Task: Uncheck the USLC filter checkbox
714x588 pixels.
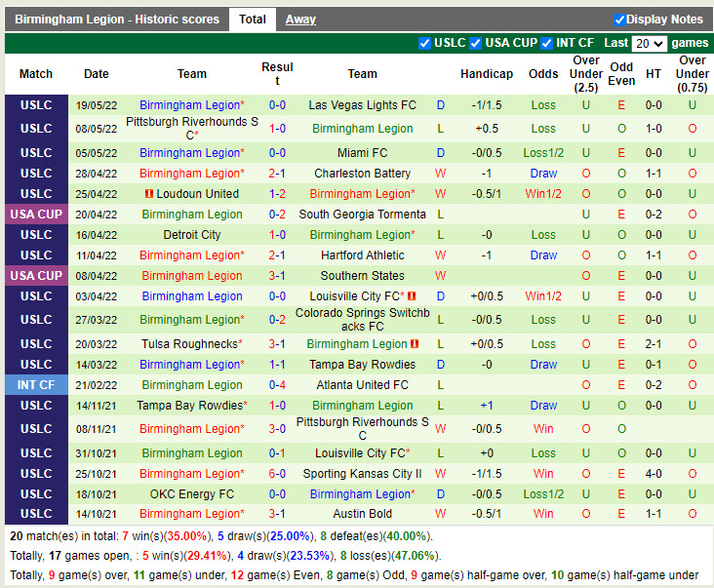Action: pyautogui.click(x=424, y=43)
